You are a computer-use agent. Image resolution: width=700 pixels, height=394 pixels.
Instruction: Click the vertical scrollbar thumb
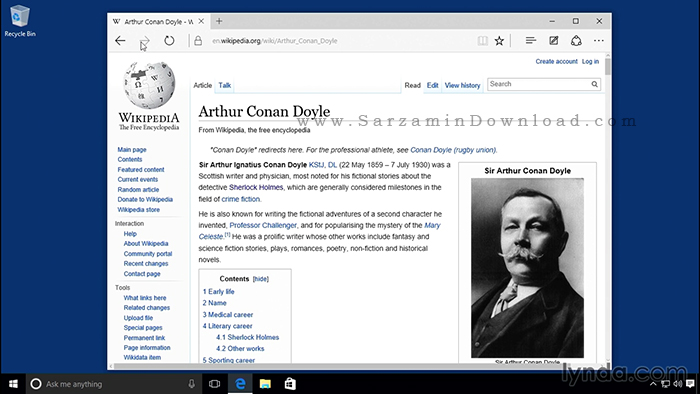click(608, 66)
